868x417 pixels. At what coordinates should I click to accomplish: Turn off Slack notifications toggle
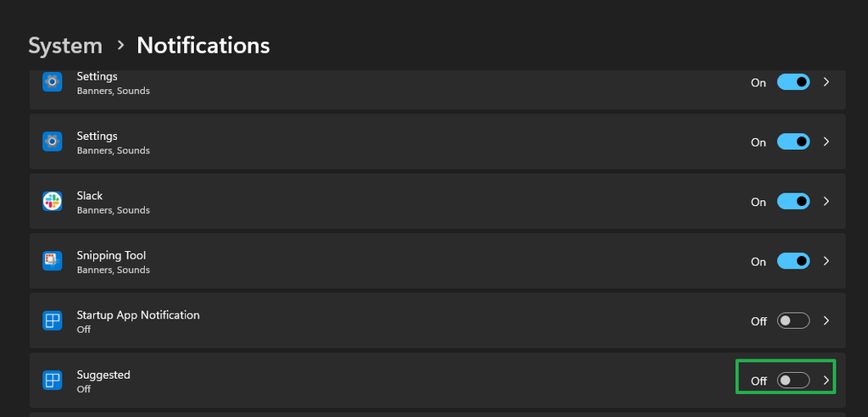coord(793,202)
